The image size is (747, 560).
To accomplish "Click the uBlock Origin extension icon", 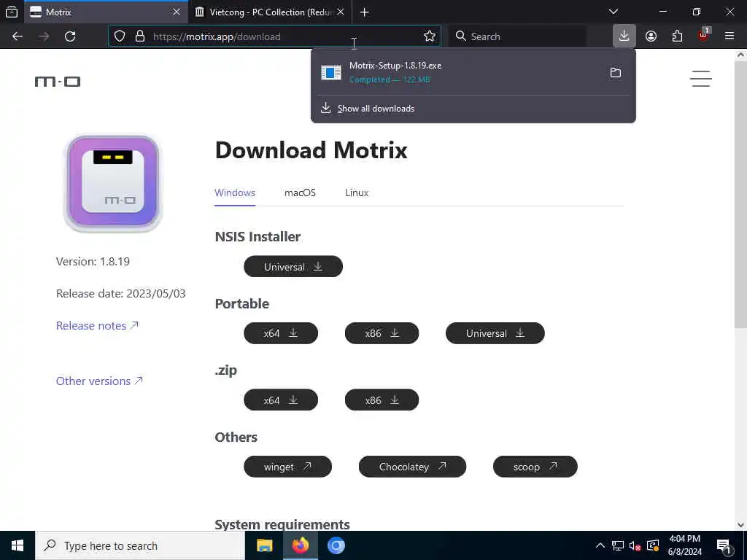I will [x=704, y=35].
